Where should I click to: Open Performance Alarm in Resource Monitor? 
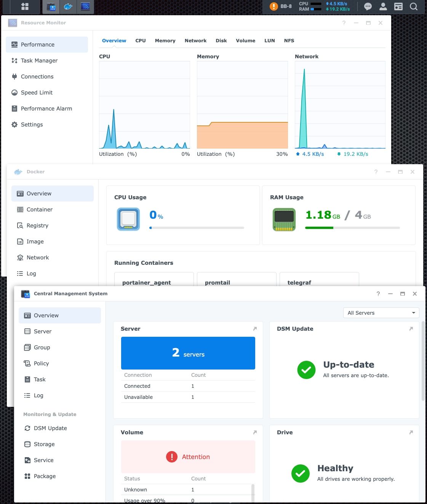pos(47,109)
